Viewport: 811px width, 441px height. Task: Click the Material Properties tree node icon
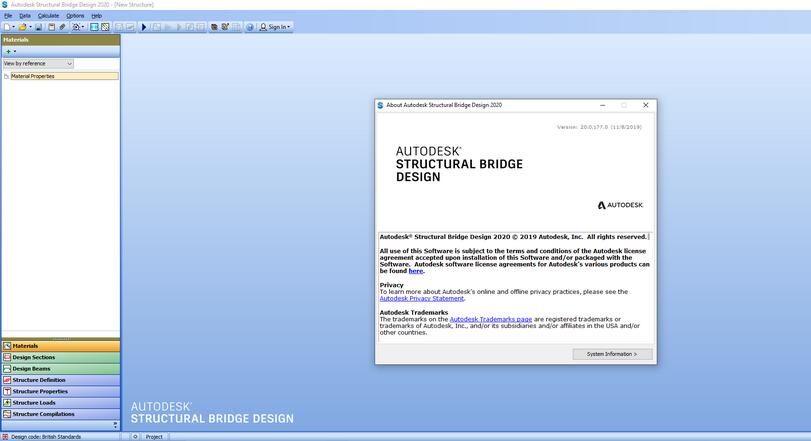pyautogui.click(x=6, y=77)
